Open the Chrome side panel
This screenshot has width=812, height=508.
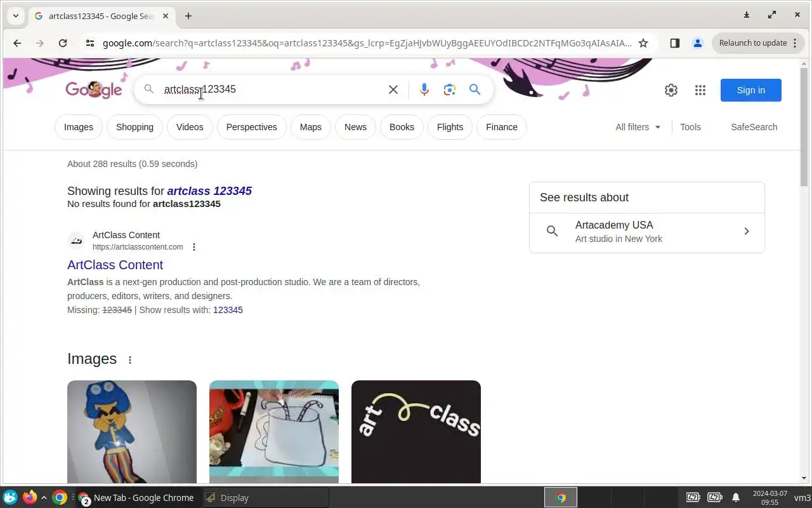[675, 43]
